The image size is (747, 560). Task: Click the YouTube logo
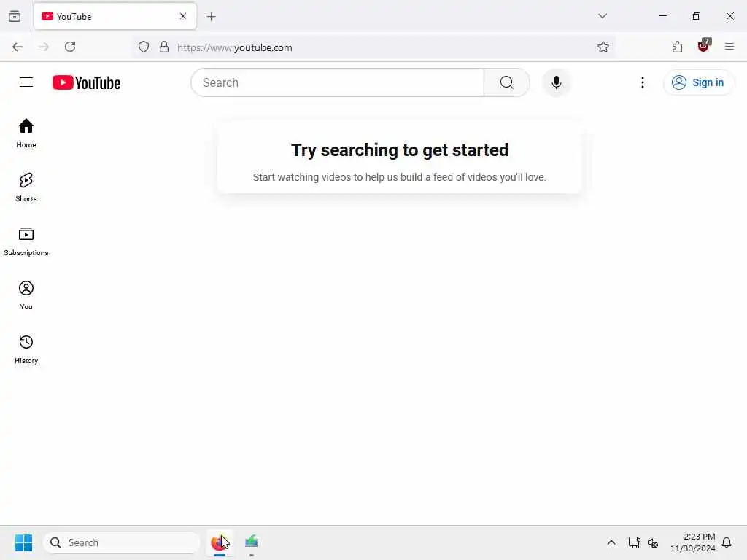86,82
